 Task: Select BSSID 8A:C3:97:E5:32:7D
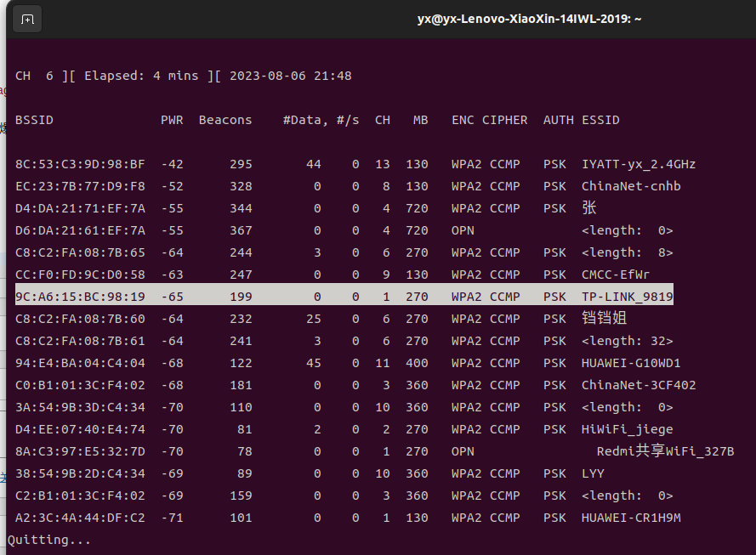80,452
